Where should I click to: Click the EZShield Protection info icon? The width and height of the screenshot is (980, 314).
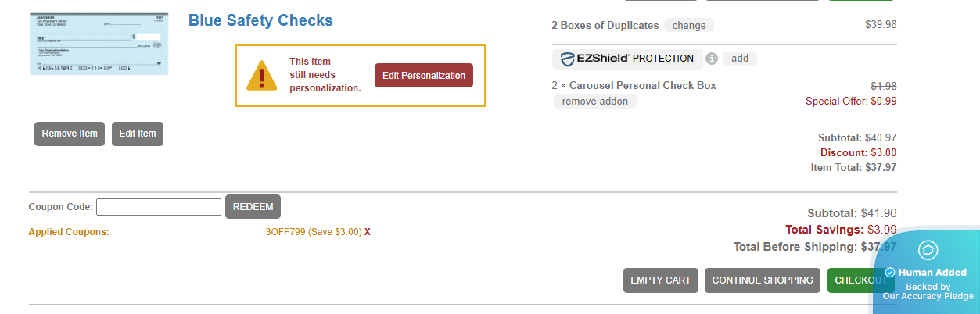click(x=712, y=59)
